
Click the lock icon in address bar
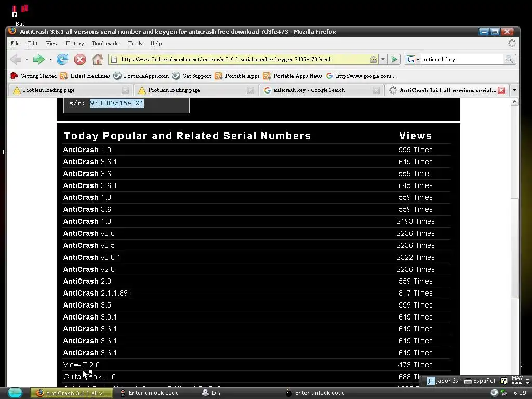click(x=373, y=59)
